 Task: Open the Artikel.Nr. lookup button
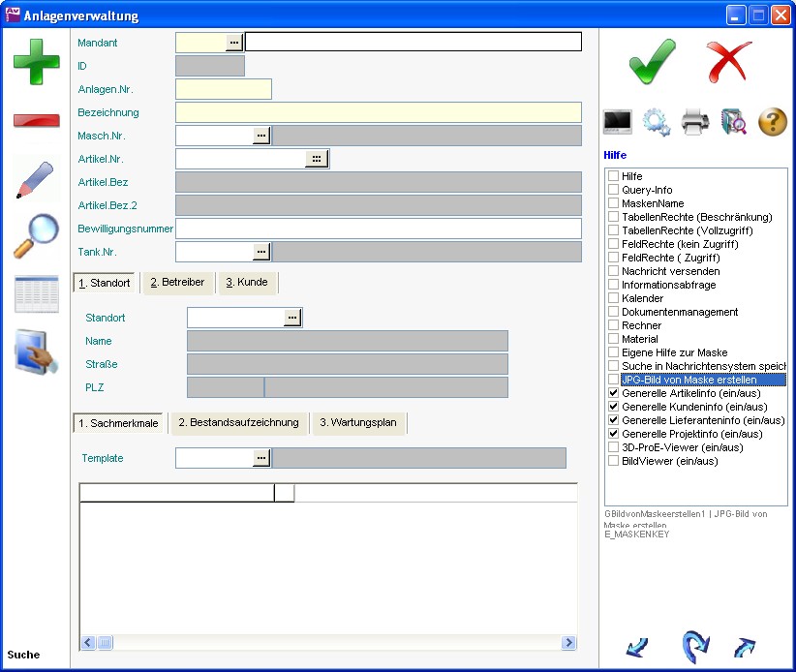pyautogui.click(x=317, y=159)
